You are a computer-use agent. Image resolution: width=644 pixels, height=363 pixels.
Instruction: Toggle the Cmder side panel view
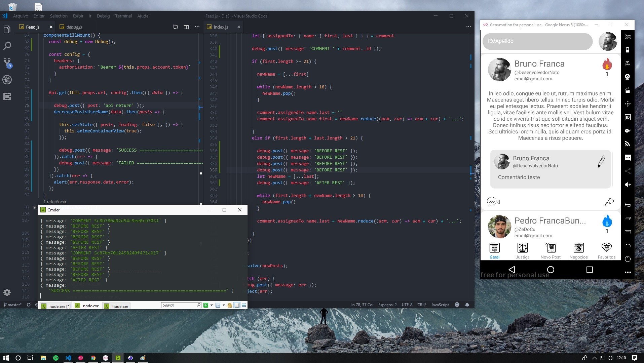coord(237,305)
